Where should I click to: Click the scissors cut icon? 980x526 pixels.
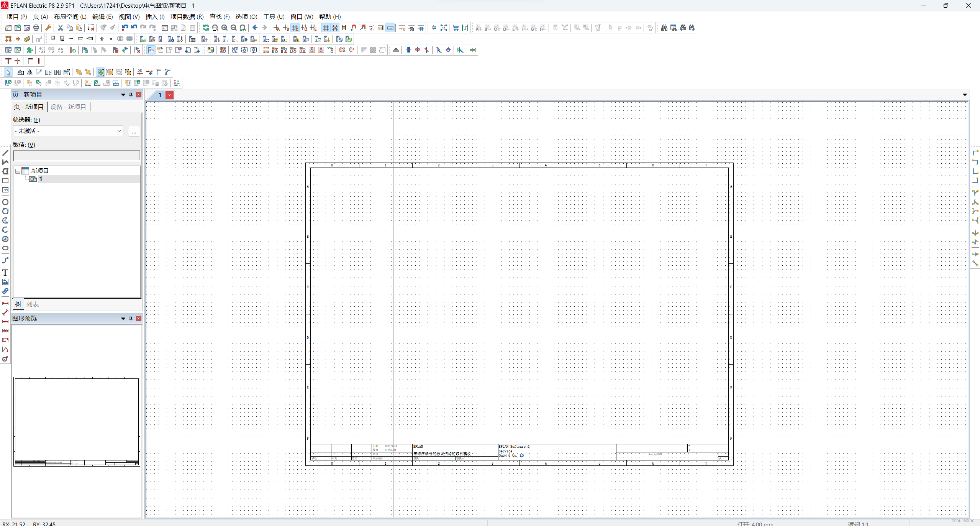60,28
